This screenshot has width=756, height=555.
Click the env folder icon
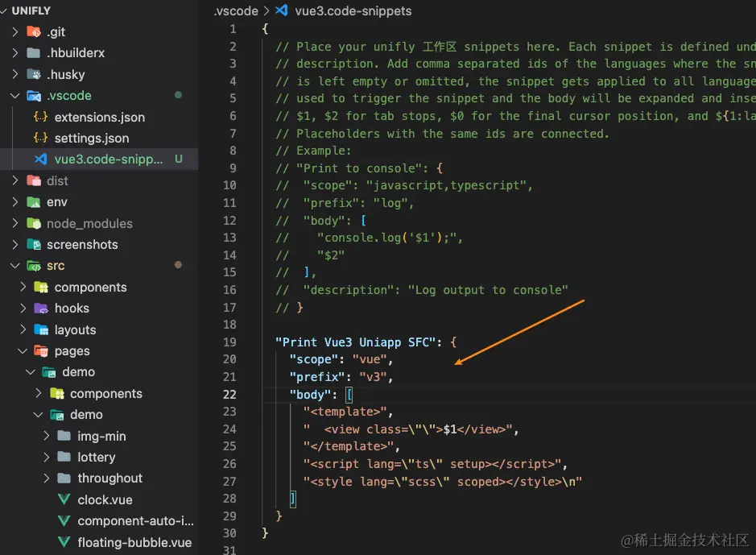pos(34,202)
